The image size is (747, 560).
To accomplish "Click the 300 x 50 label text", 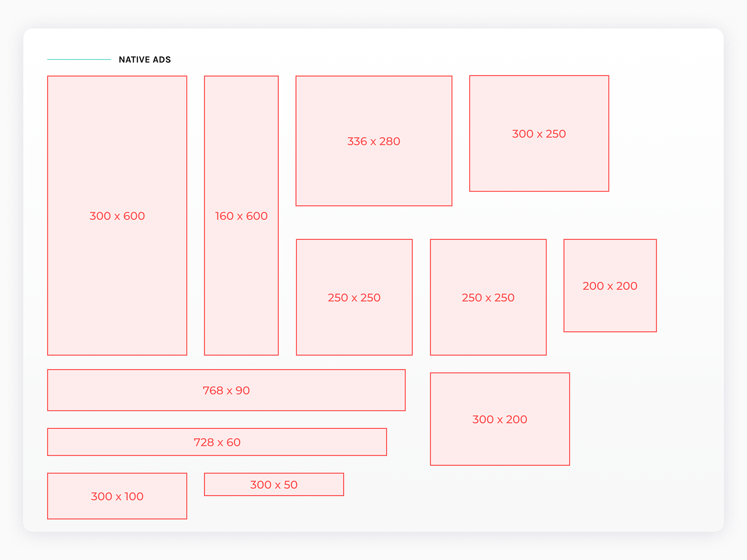I will pyautogui.click(x=274, y=485).
